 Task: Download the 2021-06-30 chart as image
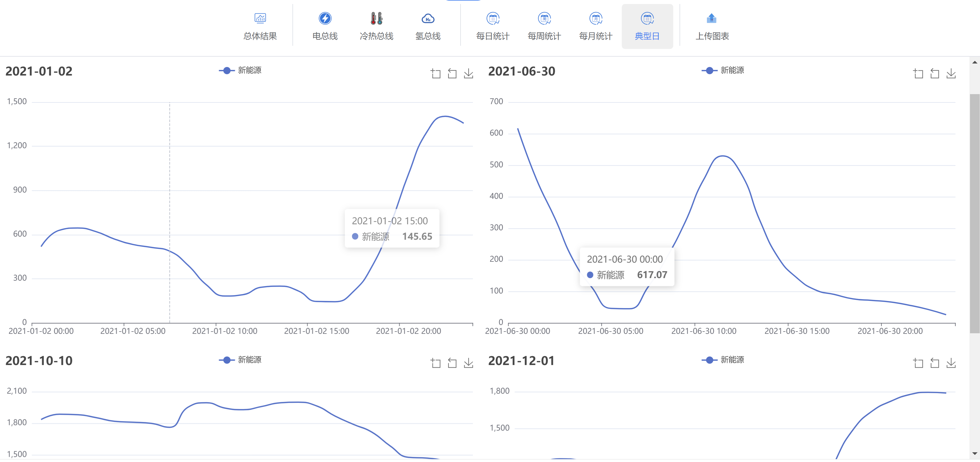[x=951, y=74]
